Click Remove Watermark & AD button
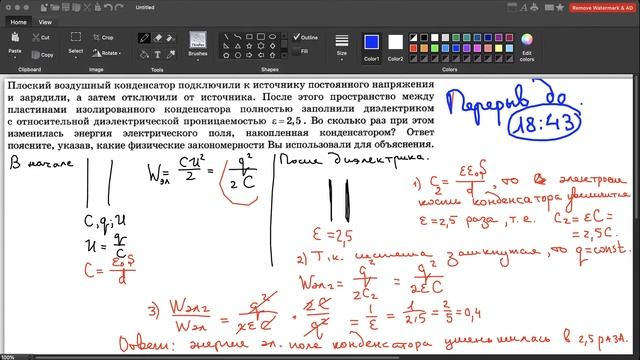The width and height of the screenshot is (640, 360). [x=602, y=8]
